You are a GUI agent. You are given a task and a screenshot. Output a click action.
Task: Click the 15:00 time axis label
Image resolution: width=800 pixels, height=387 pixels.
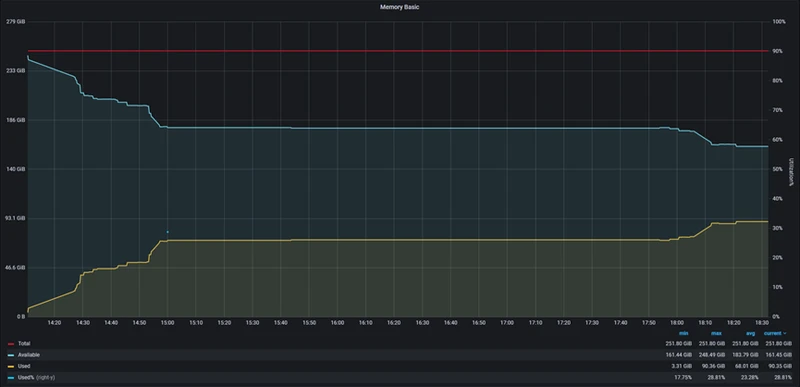(168, 323)
